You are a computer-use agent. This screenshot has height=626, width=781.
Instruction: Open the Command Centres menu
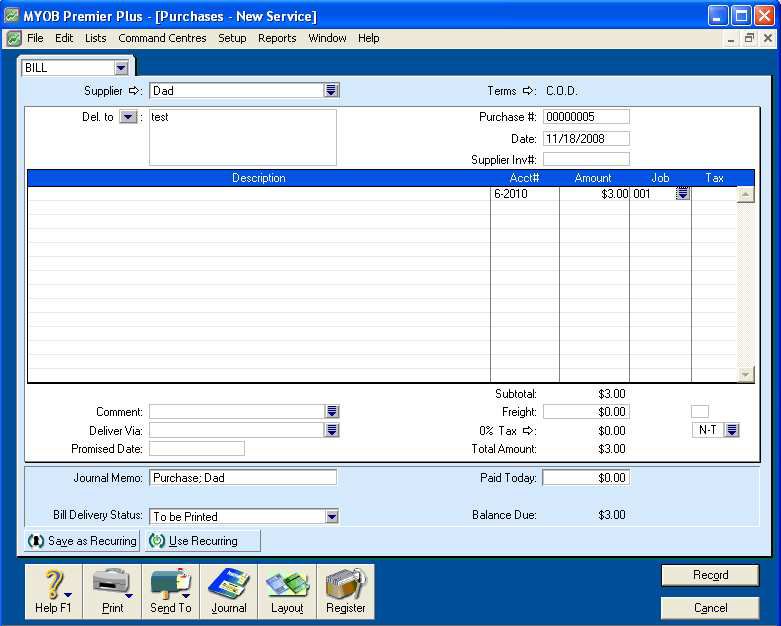[x=162, y=38]
